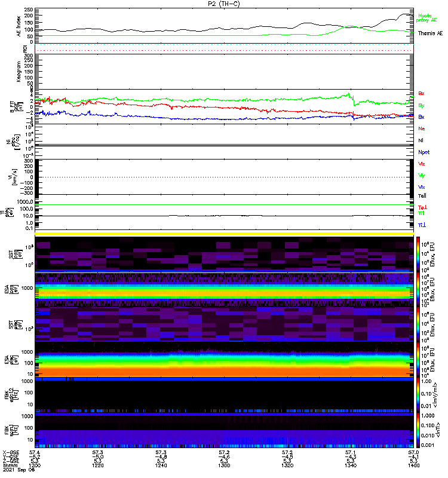Click the 1240 time tick label

[161, 465]
